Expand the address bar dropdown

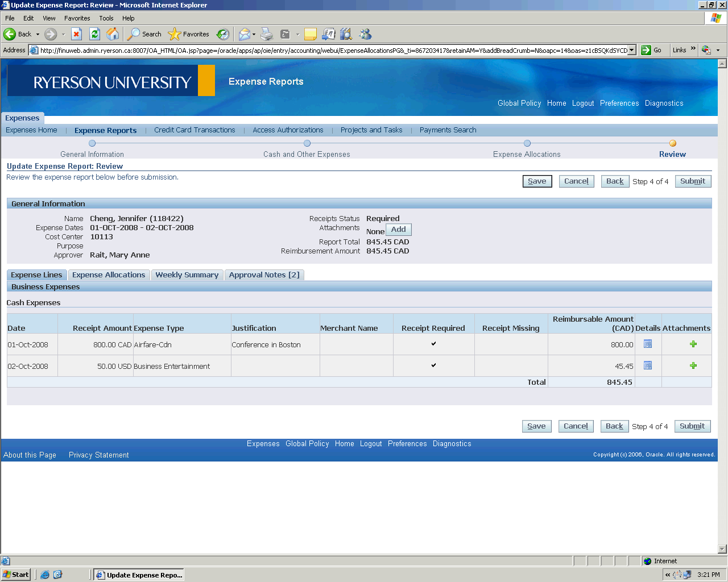point(631,50)
